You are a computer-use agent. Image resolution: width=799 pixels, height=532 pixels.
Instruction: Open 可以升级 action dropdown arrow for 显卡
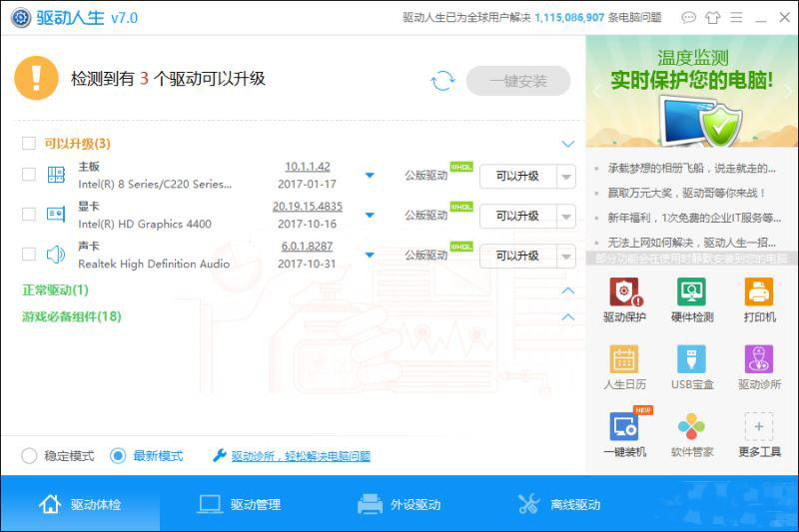coord(566,217)
